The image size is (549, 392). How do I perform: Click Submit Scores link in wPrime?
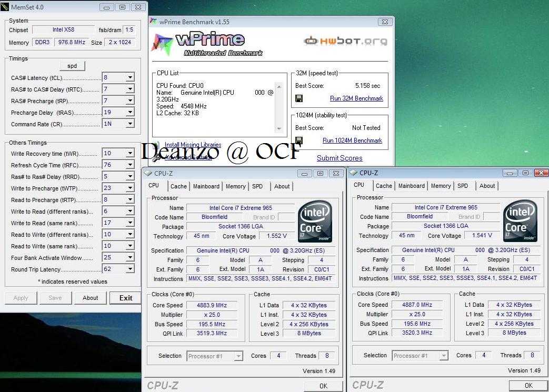[340, 158]
